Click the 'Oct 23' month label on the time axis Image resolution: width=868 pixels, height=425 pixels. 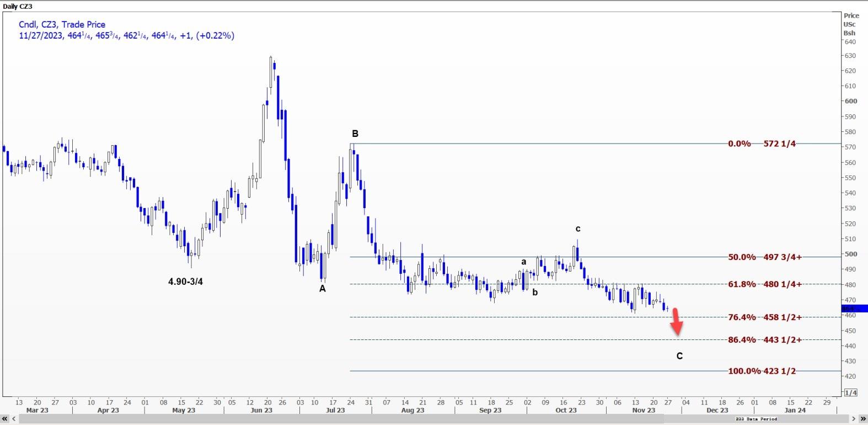pyautogui.click(x=566, y=410)
